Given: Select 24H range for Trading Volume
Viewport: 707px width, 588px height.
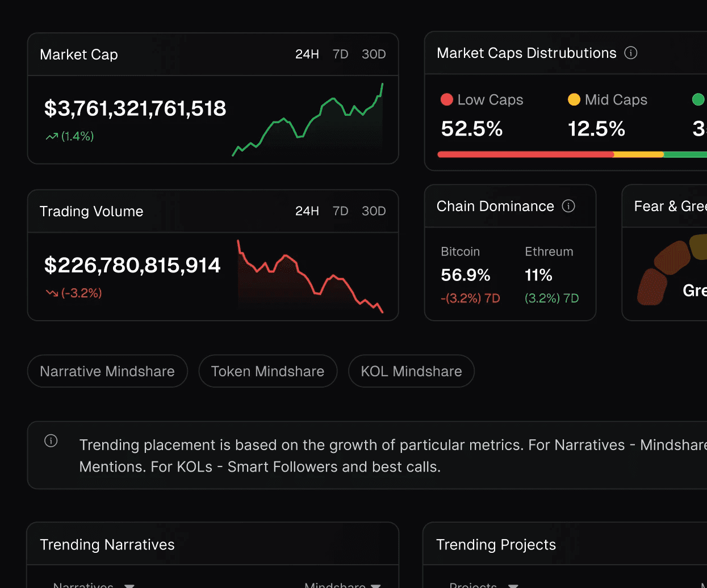Looking at the screenshot, I should (x=307, y=211).
